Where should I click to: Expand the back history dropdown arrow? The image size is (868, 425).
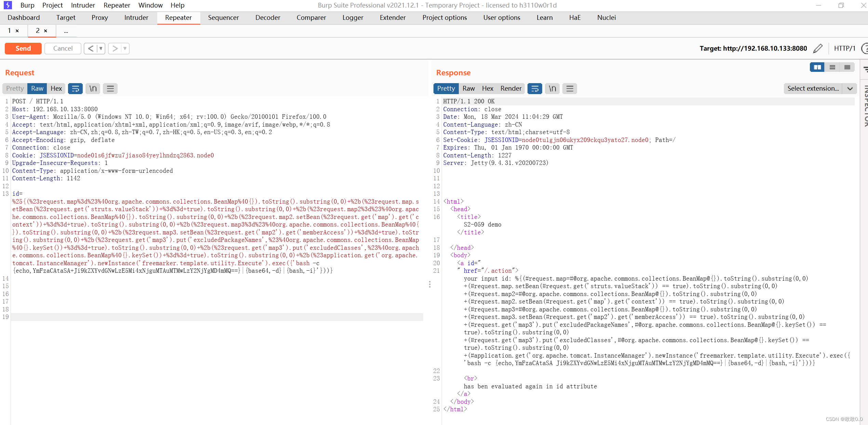point(101,49)
